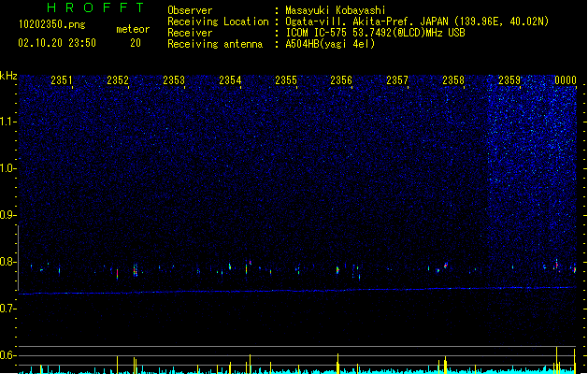Click the 2356 time marker
Viewport: 588px width, 374px height.
[x=341, y=79]
